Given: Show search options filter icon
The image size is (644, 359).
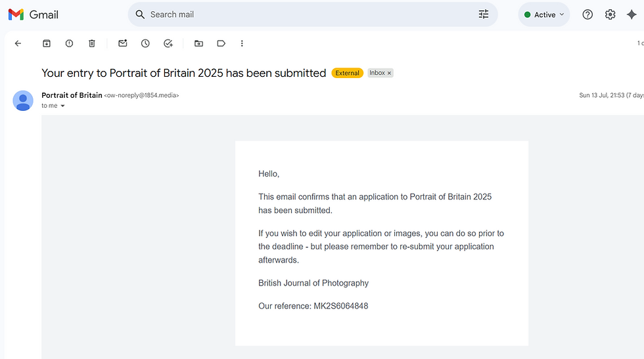Looking at the screenshot, I should [x=484, y=14].
